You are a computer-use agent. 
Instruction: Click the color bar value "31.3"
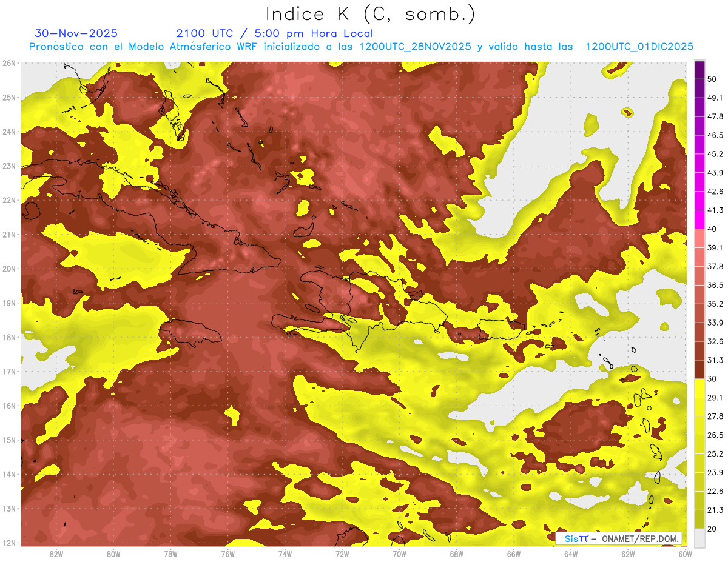[715, 361]
